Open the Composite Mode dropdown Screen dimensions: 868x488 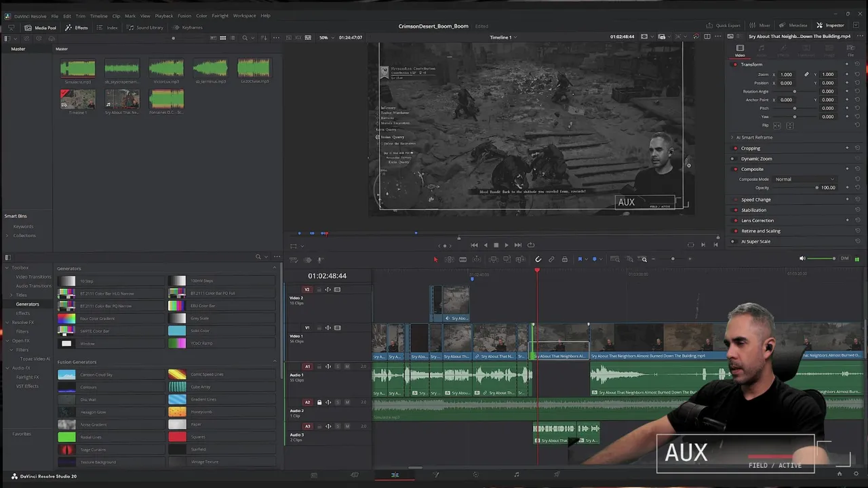click(805, 179)
